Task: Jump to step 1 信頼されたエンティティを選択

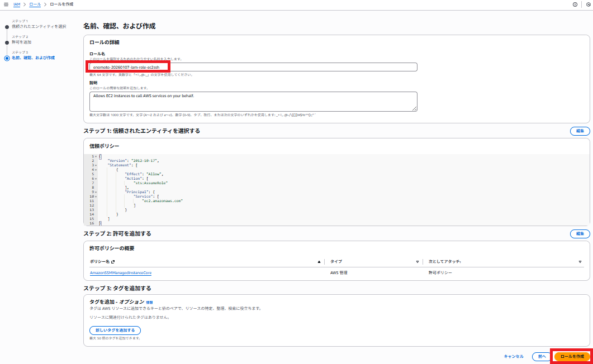Action: 39,26
